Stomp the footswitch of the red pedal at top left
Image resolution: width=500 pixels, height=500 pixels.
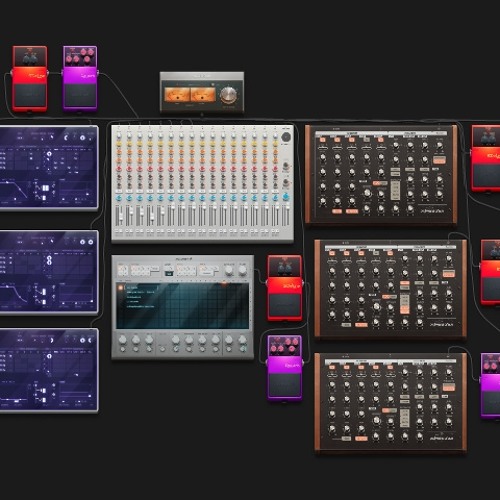click(30, 95)
